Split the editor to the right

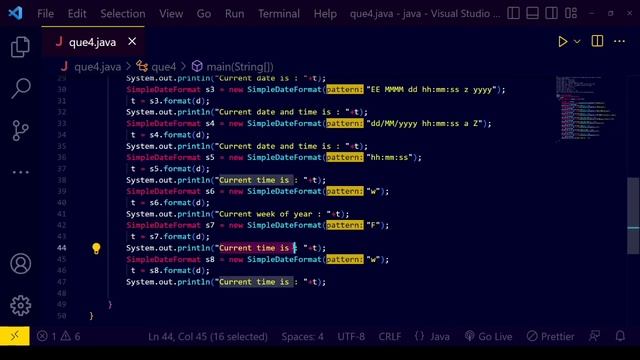point(597,41)
